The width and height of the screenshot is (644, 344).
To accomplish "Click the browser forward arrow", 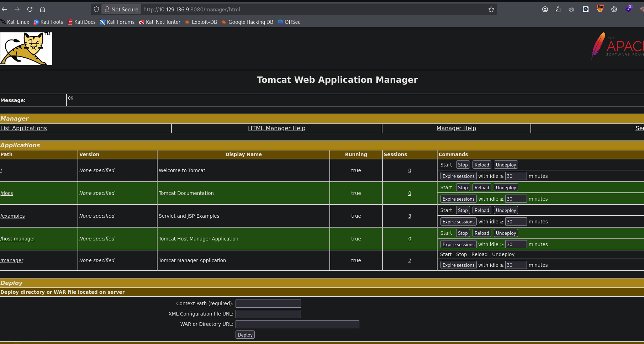I will [x=17, y=9].
